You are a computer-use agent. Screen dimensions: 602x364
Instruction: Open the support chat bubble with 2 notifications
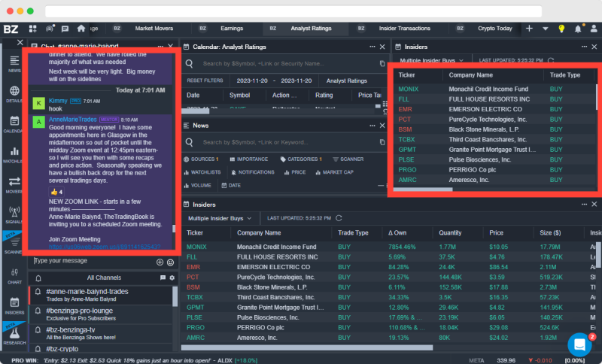coord(579,344)
